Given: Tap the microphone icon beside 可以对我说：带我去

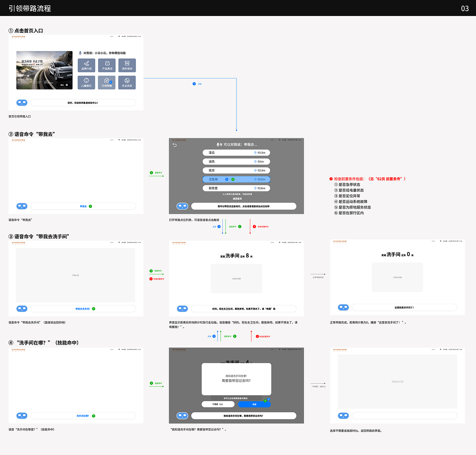Looking at the screenshot, I should tap(219, 145).
